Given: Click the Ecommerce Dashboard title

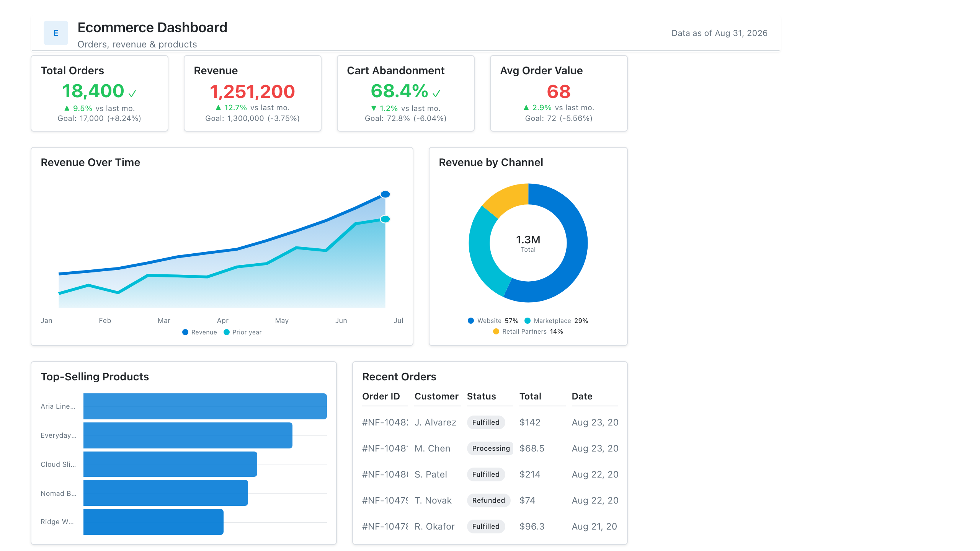Looking at the screenshot, I should [152, 28].
